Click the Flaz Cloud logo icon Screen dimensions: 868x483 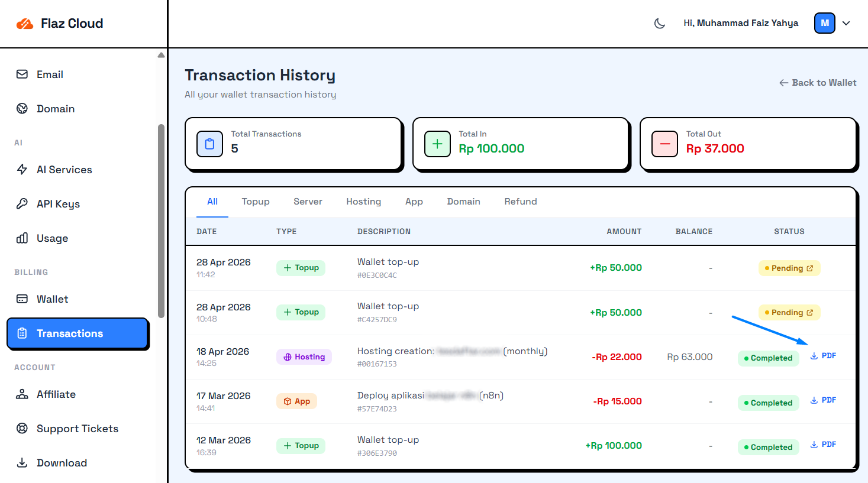(25, 24)
